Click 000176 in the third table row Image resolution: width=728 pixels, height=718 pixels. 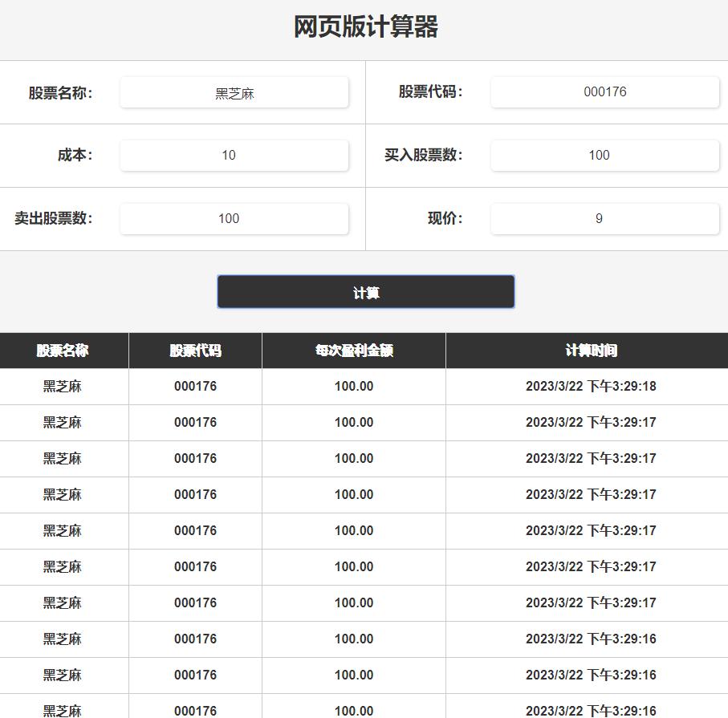coord(194,458)
